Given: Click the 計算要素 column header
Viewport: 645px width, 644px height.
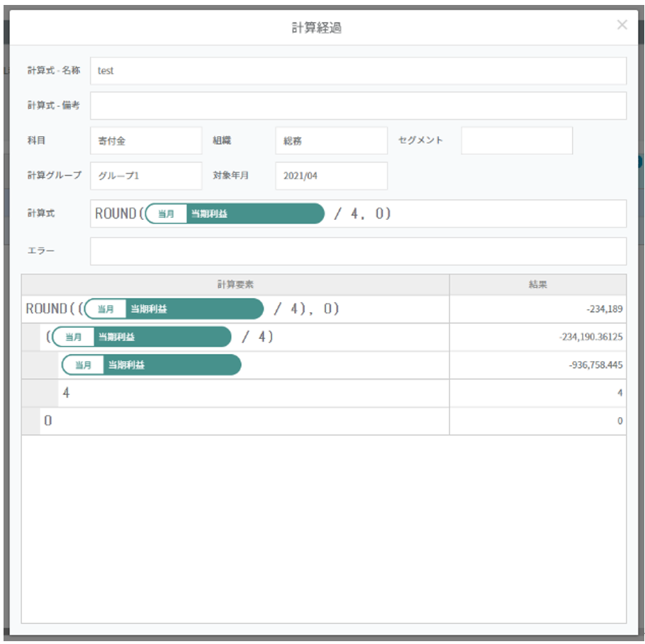Looking at the screenshot, I should click(235, 284).
